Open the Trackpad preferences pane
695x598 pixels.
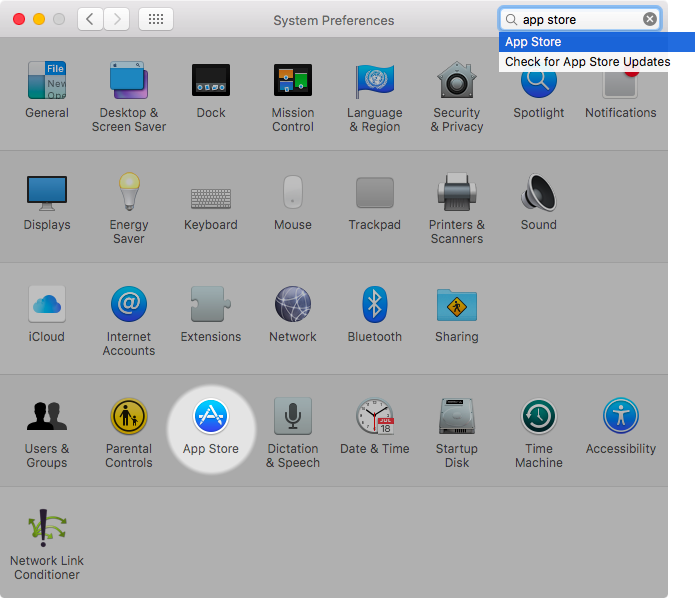375,204
